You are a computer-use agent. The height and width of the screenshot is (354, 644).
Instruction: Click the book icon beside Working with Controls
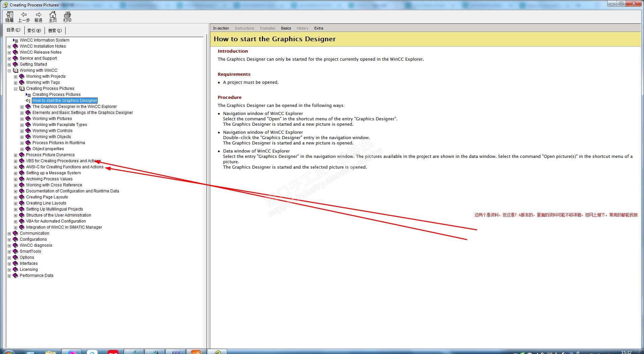pos(28,131)
